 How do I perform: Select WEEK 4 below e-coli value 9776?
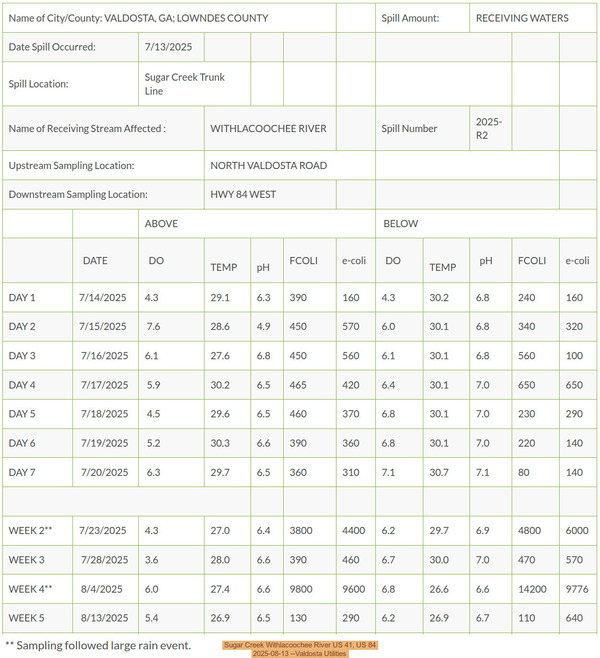click(577, 589)
